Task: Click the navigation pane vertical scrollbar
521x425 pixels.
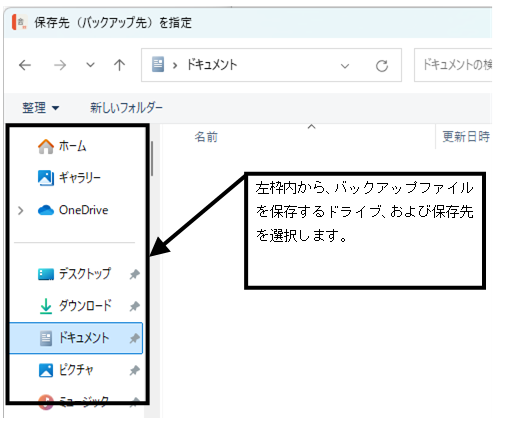Action: pyautogui.click(x=152, y=159)
